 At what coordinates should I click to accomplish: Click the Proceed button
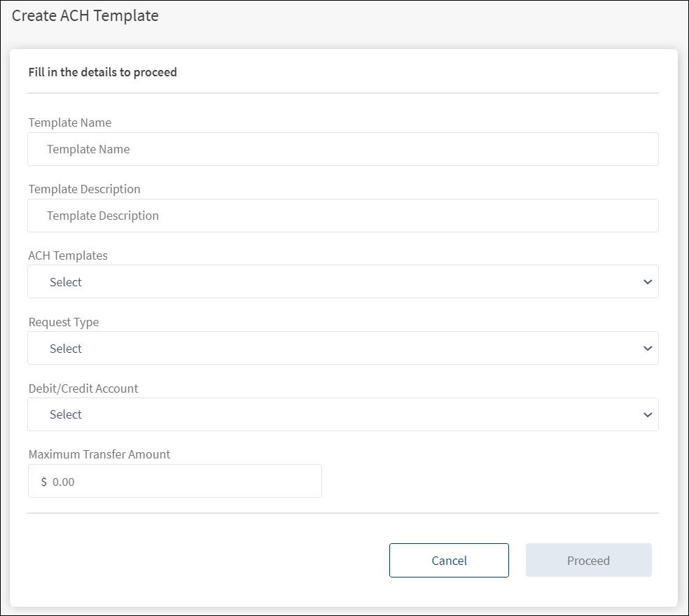click(x=588, y=560)
